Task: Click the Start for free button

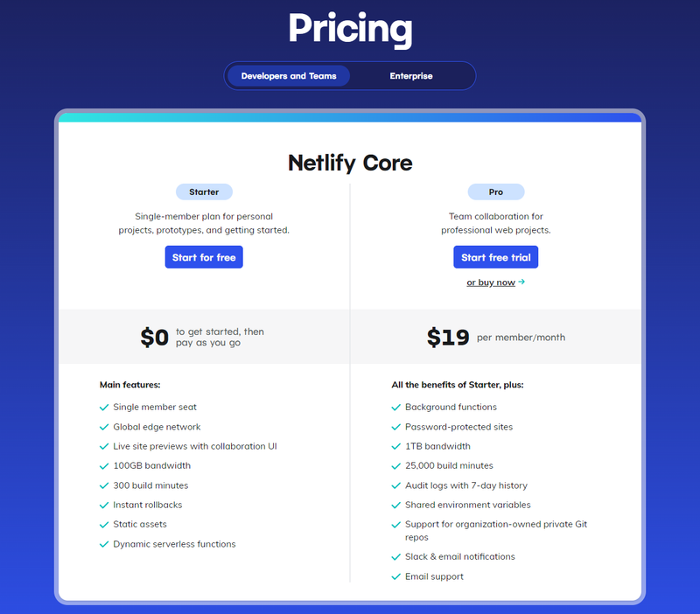Action: [204, 257]
